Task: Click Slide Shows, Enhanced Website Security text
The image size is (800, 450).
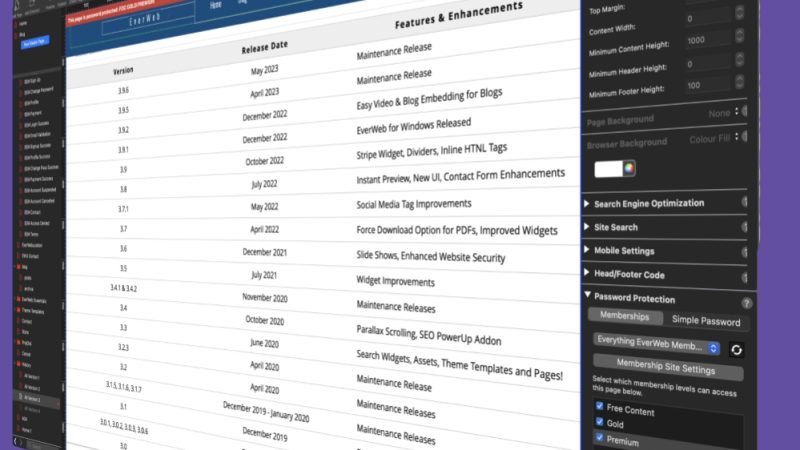Action: [x=431, y=256]
